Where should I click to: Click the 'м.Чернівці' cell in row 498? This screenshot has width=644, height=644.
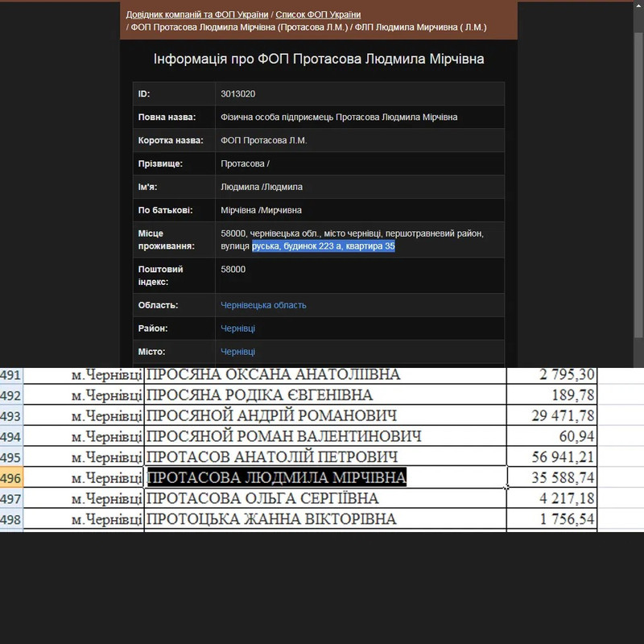tap(84, 519)
